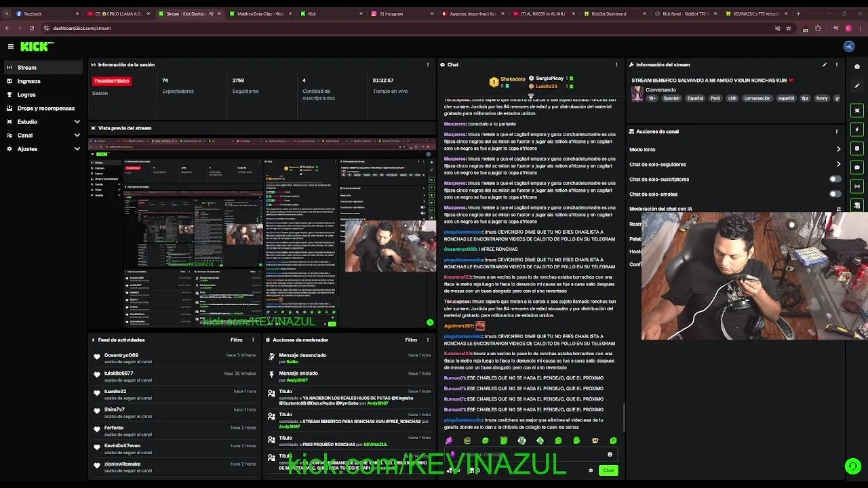Click the Spanish stream tag
Viewport: 868px width, 488px height.
(x=671, y=98)
